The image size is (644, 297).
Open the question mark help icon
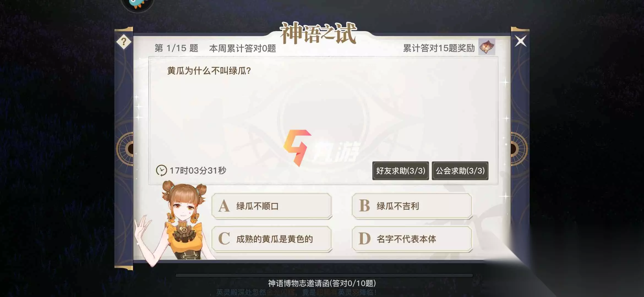point(124,42)
